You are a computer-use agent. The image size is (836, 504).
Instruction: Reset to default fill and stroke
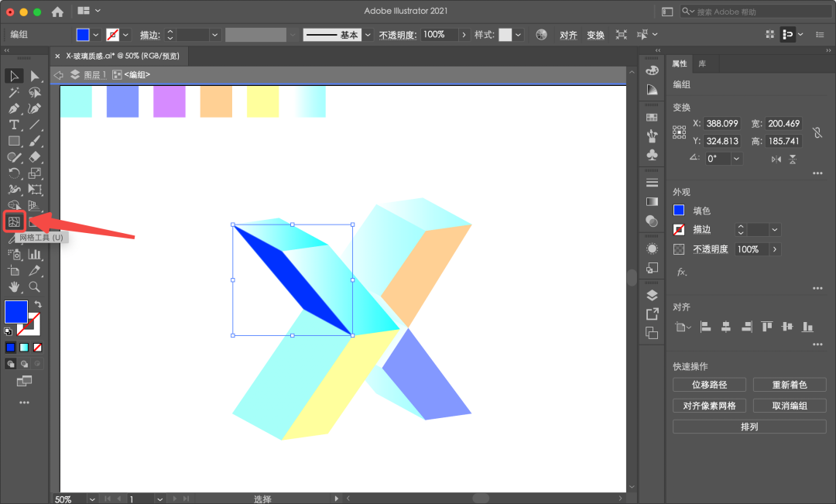[8, 331]
